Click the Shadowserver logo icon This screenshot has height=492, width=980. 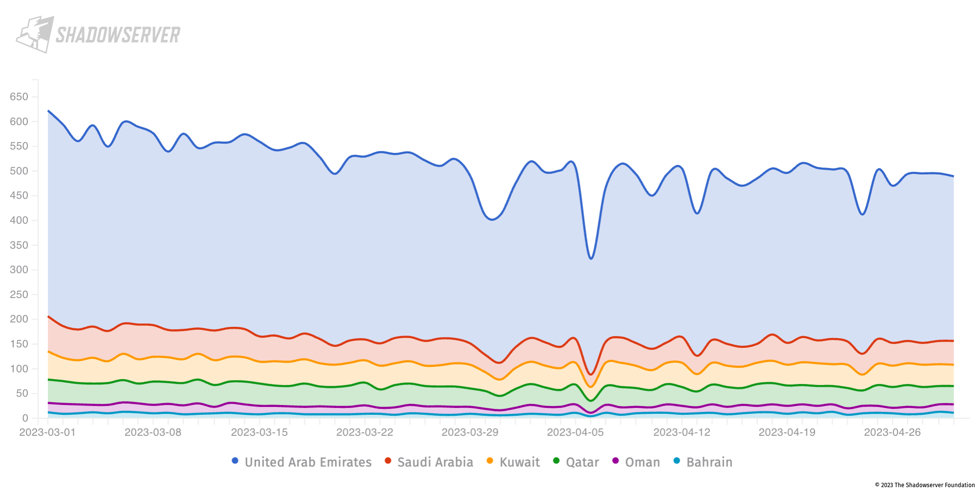point(35,34)
